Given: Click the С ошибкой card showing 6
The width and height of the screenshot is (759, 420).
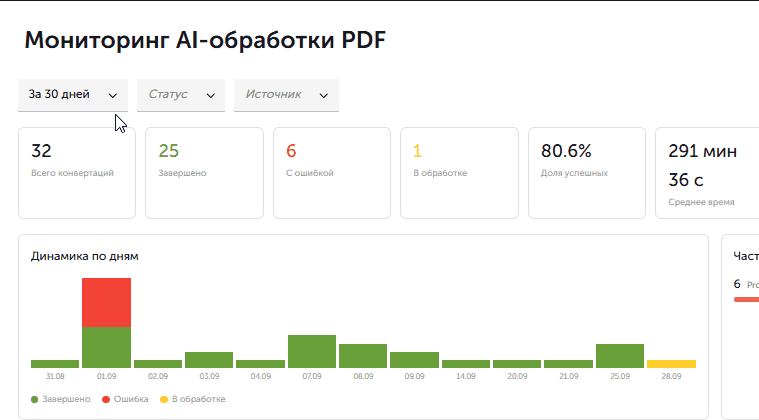Looking at the screenshot, I should [x=332, y=173].
